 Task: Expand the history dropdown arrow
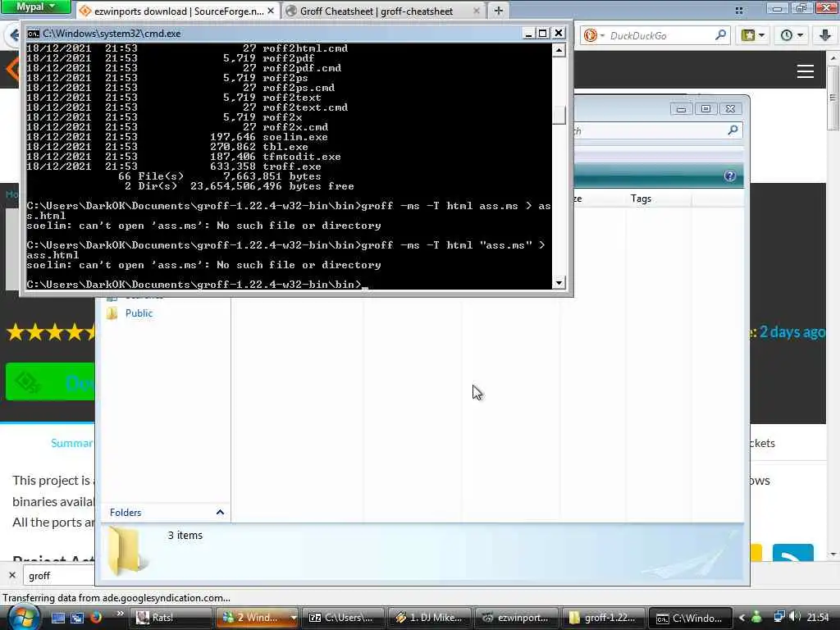click(801, 36)
